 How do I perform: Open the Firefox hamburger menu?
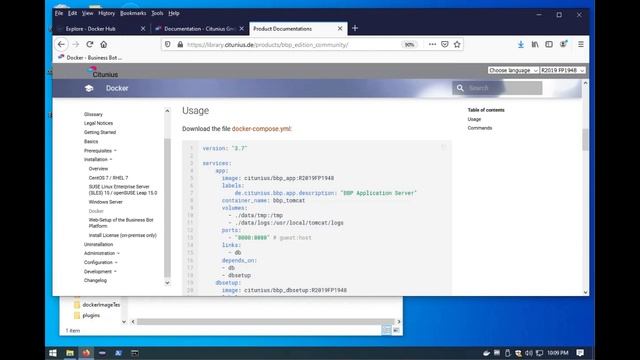[581, 44]
